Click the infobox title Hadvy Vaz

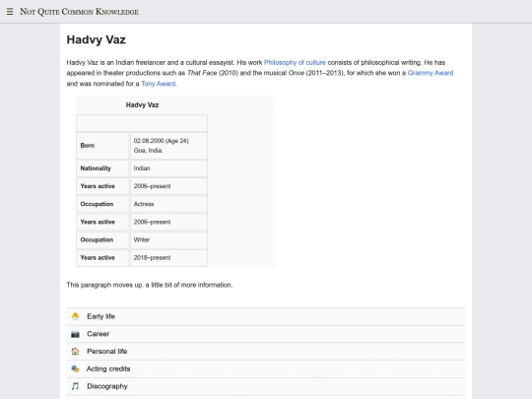pyautogui.click(x=142, y=104)
